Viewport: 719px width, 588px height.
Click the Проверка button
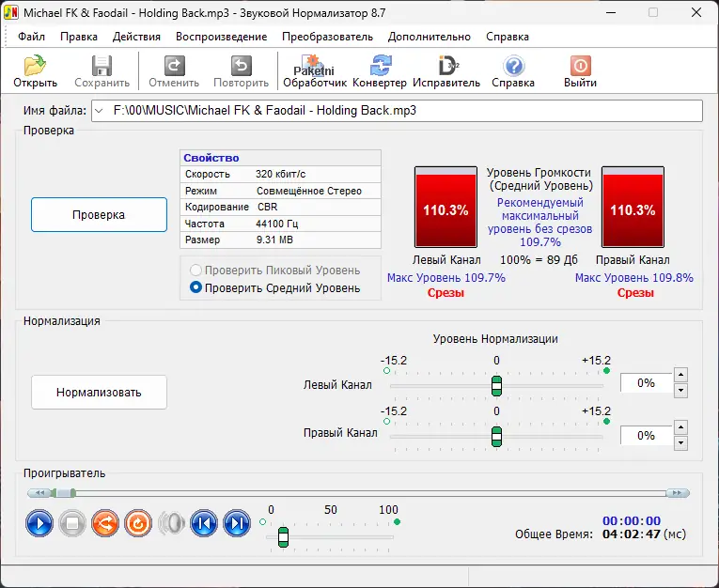[99, 215]
